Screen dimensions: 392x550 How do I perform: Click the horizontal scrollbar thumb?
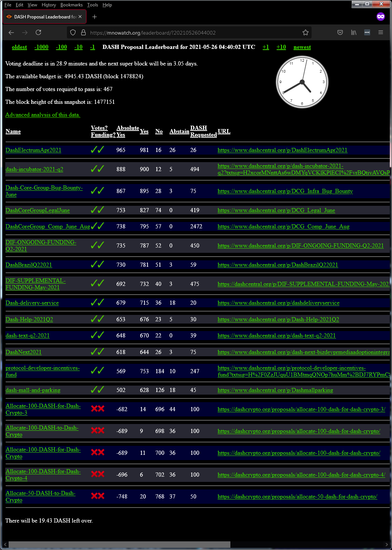(120, 545)
